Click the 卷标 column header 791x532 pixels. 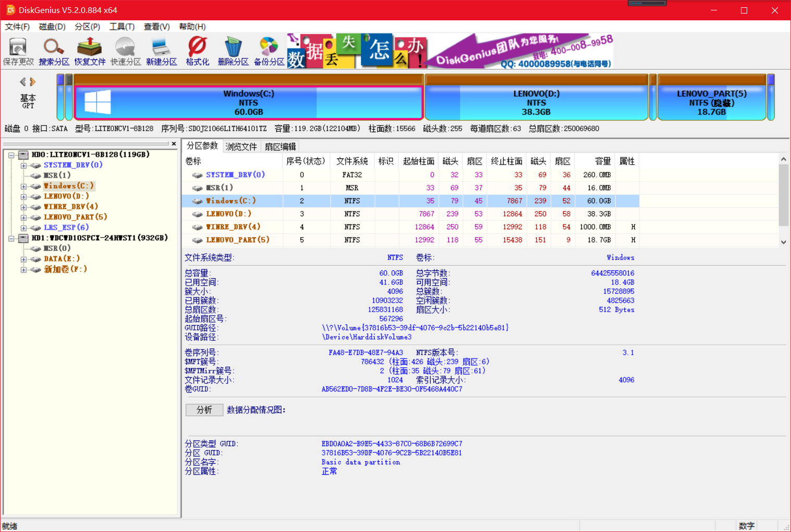(233, 162)
